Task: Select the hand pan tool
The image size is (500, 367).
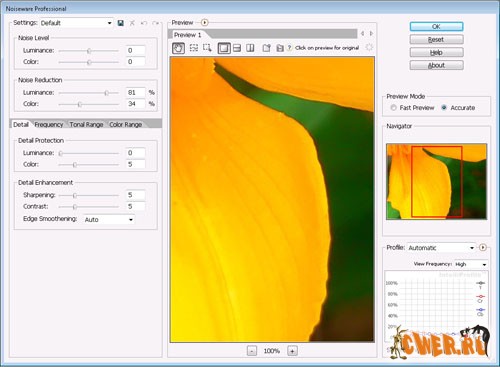Action: pos(178,48)
